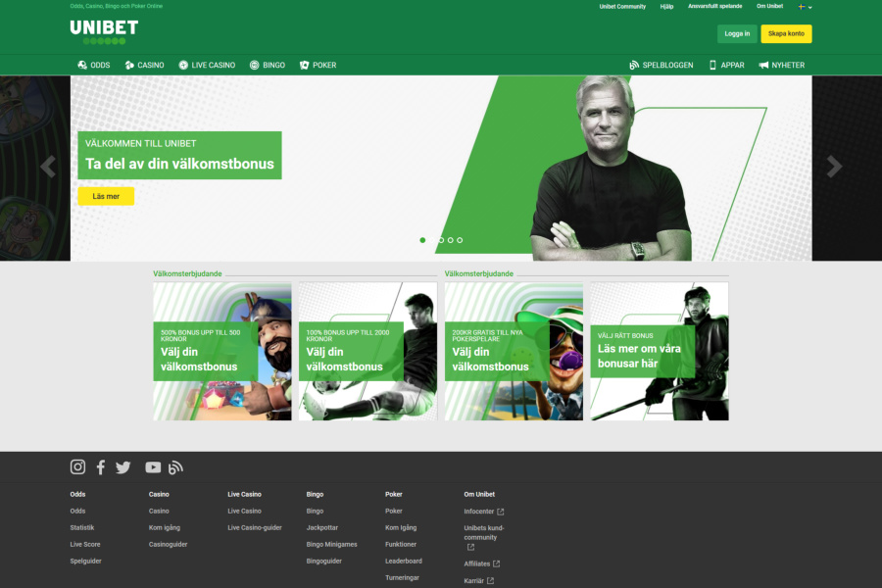
Task: Click the Unibet logo
Action: click(104, 31)
